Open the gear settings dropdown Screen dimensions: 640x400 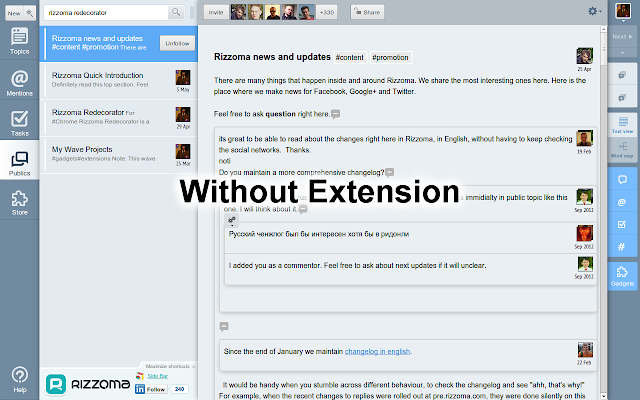coord(595,11)
